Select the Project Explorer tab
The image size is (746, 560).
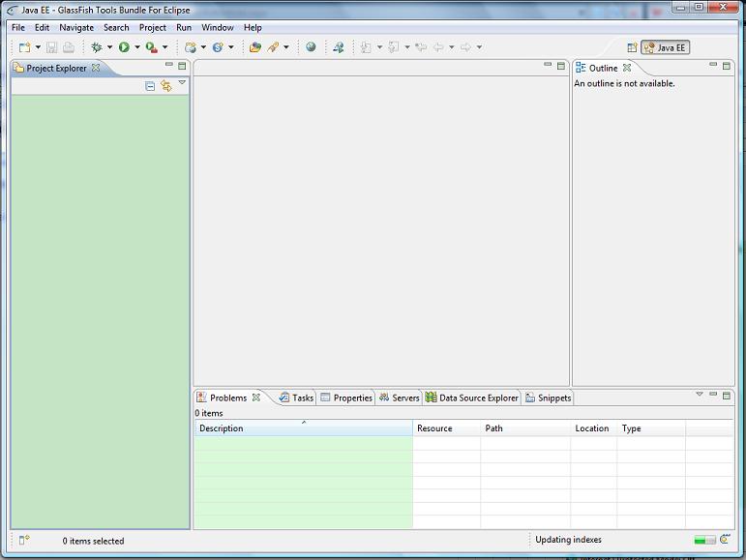tap(56, 68)
